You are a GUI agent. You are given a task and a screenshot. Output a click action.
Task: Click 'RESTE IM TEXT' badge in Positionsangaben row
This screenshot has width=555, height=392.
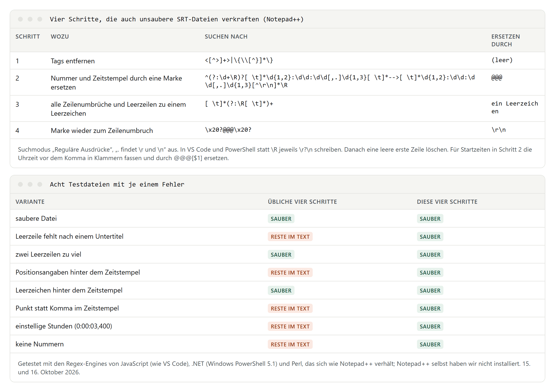click(290, 272)
